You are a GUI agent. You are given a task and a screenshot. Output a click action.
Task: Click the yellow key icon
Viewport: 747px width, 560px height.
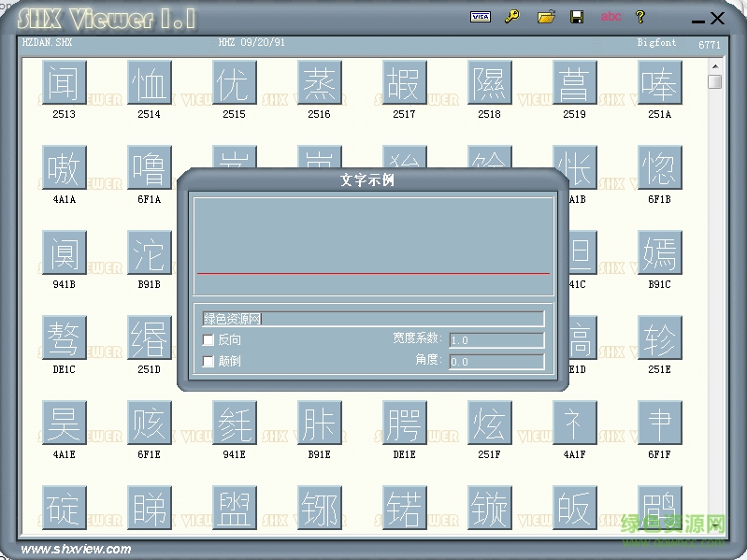point(511,17)
